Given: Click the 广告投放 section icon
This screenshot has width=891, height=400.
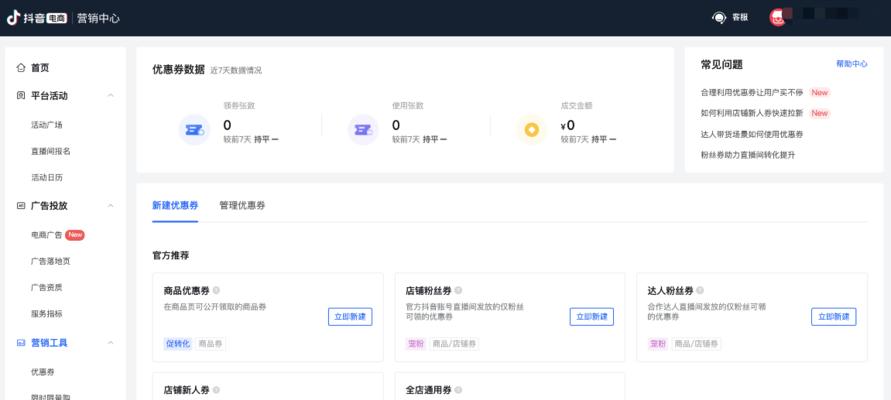Looking at the screenshot, I should pos(21,206).
